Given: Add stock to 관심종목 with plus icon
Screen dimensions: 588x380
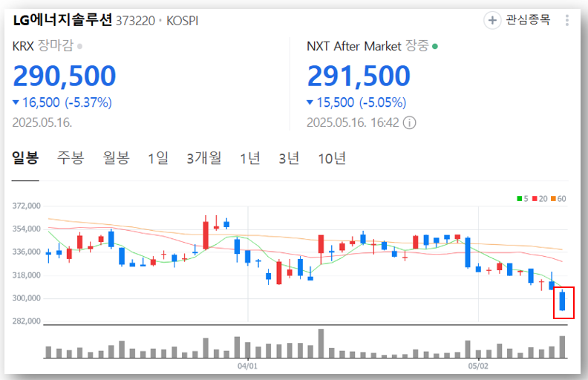Looking at the screenshot, I should 492,20.
